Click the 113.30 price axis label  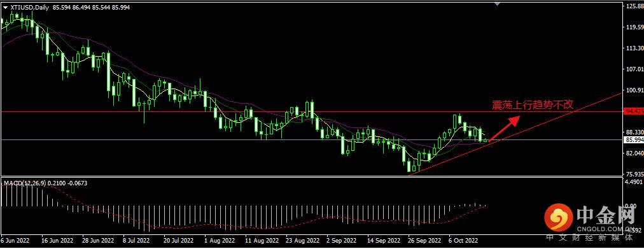[x=634, y=48]
